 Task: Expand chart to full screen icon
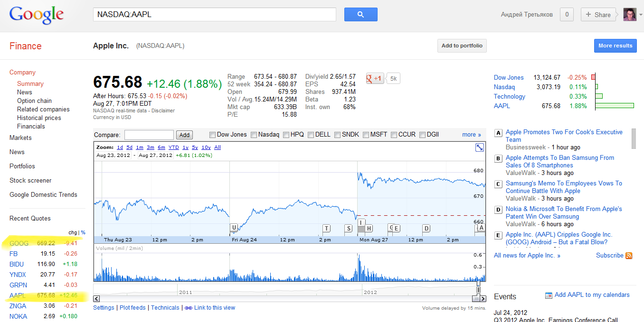(480, 147)
